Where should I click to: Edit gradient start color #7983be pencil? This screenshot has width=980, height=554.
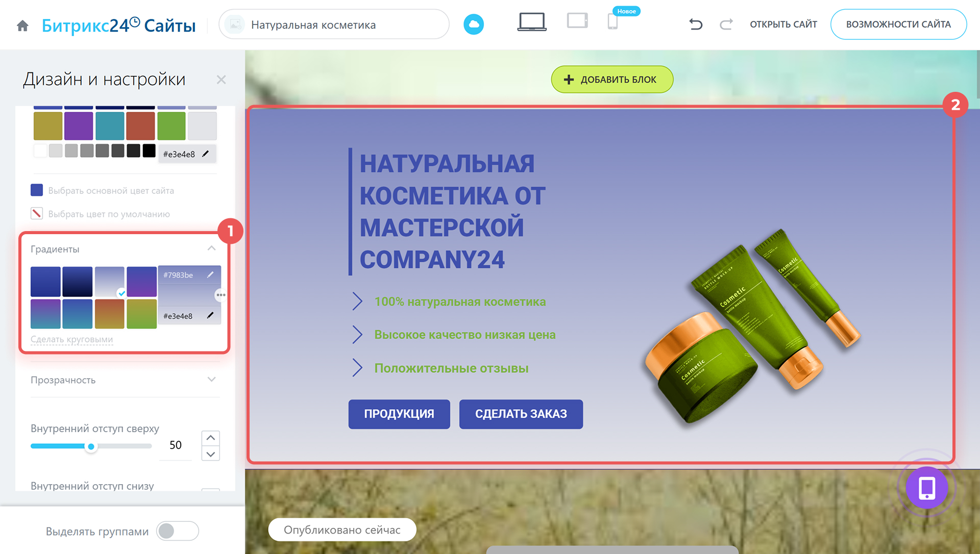click(x=210, y=274)
